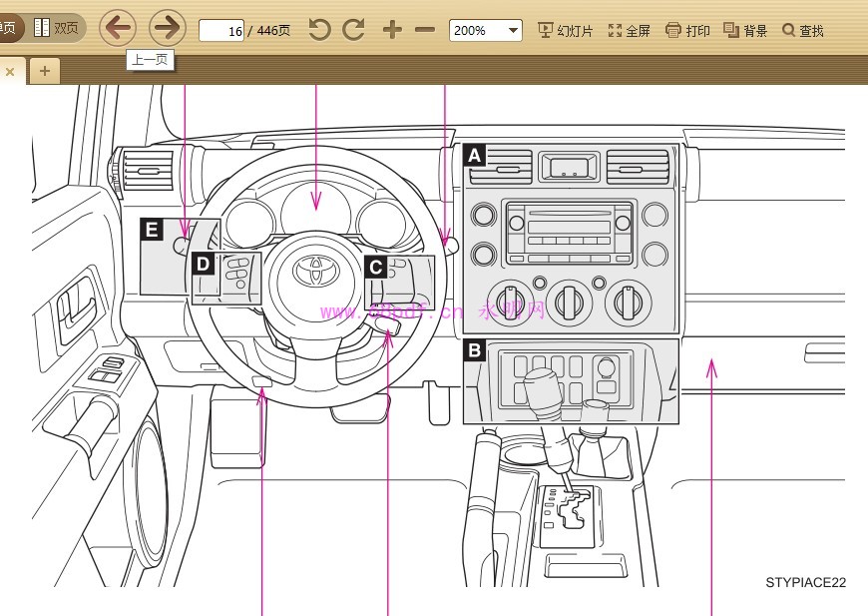Viewport: 868px width, 616px height.
Task: Switch to single-page view toggle
Action: [10, 28]
